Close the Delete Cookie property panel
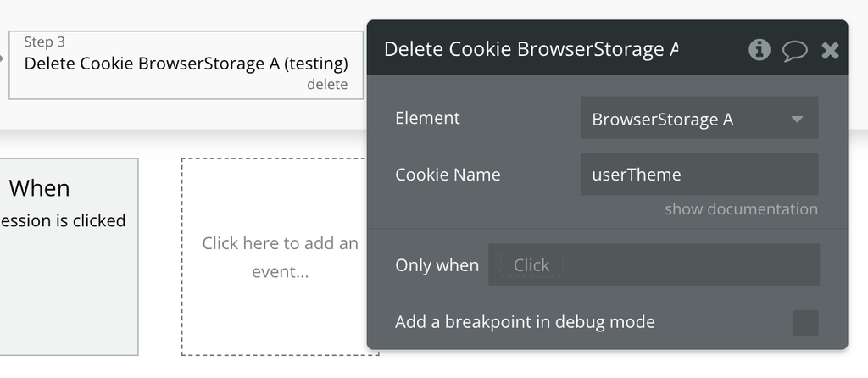Screen dimensions: 868x378 (x=830, y=51)
